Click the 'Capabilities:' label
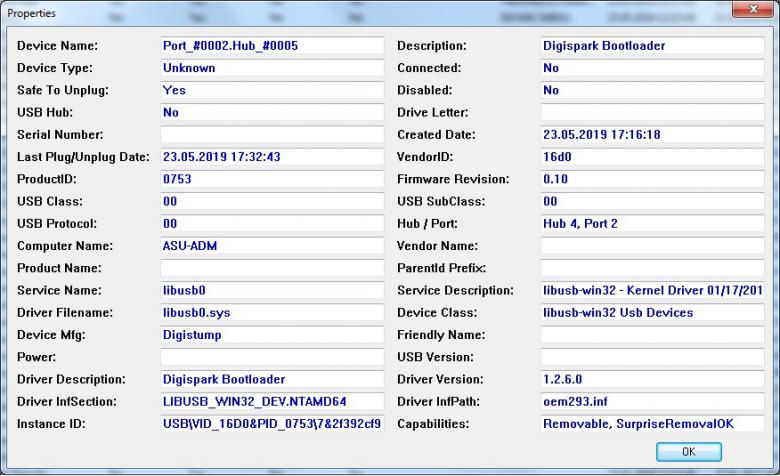 point(433,424)
